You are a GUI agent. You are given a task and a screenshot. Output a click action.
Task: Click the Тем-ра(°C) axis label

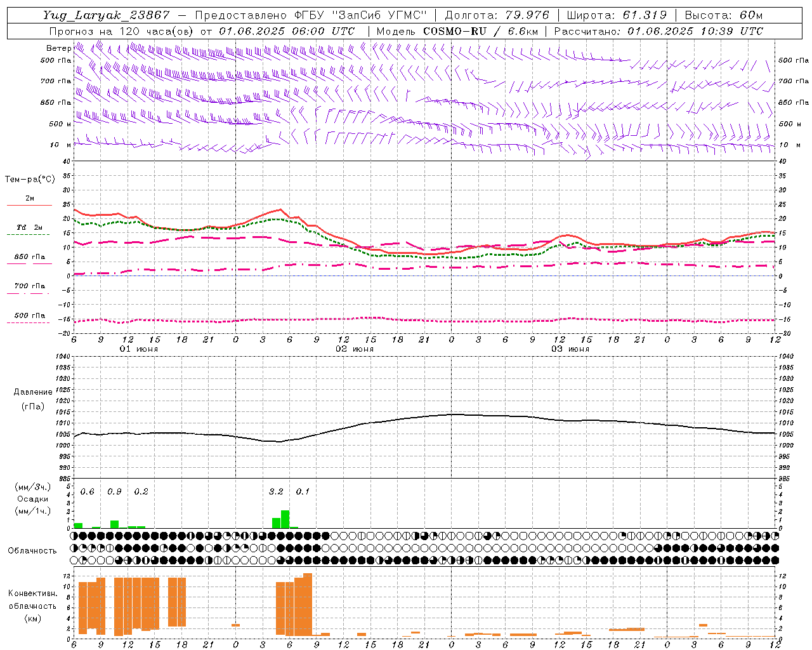[30, 180]
